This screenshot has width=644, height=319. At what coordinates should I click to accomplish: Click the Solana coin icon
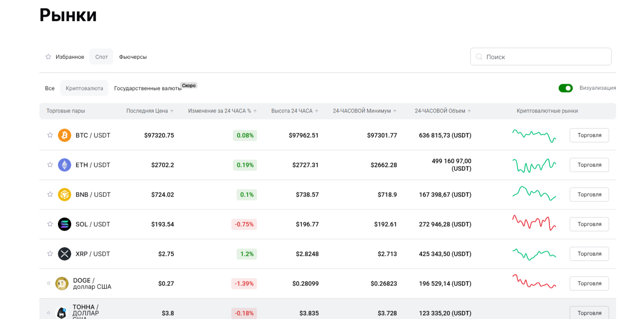(x=65, y=224)
